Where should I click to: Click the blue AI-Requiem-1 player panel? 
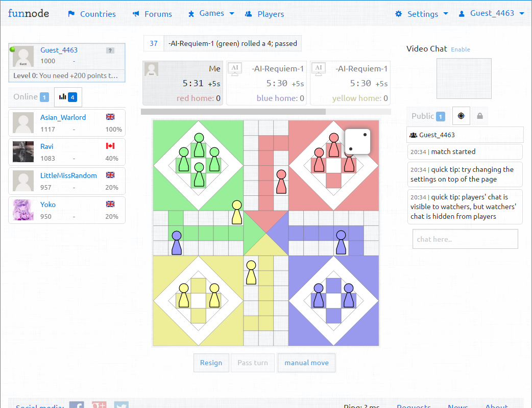coord(267,83)
